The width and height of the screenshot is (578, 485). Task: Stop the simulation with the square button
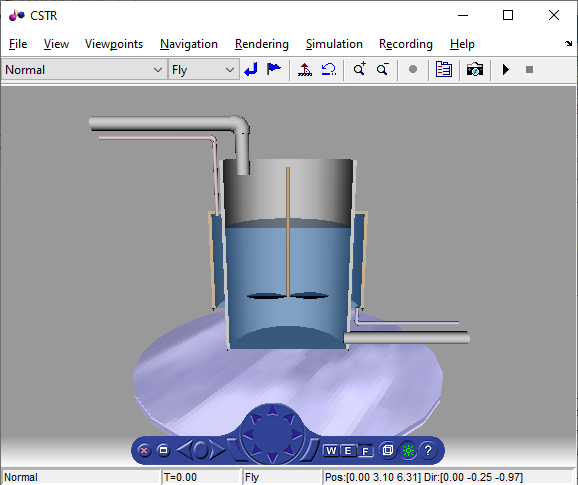coord(529,69)
